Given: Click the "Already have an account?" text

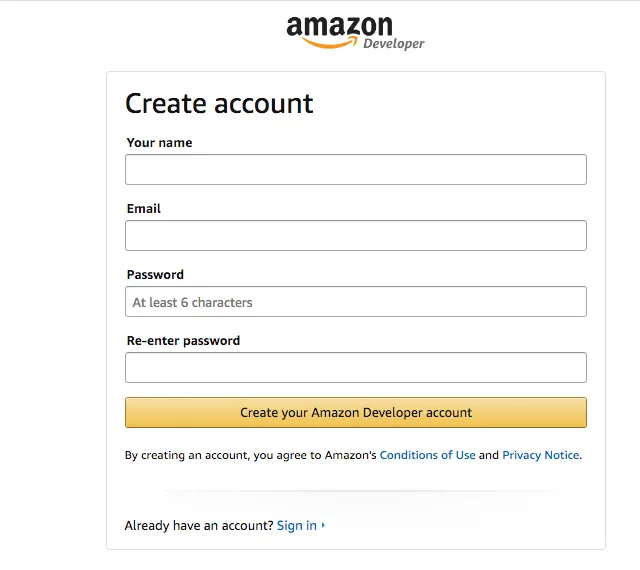Looking at the screenshot, I should pos(199,526).
